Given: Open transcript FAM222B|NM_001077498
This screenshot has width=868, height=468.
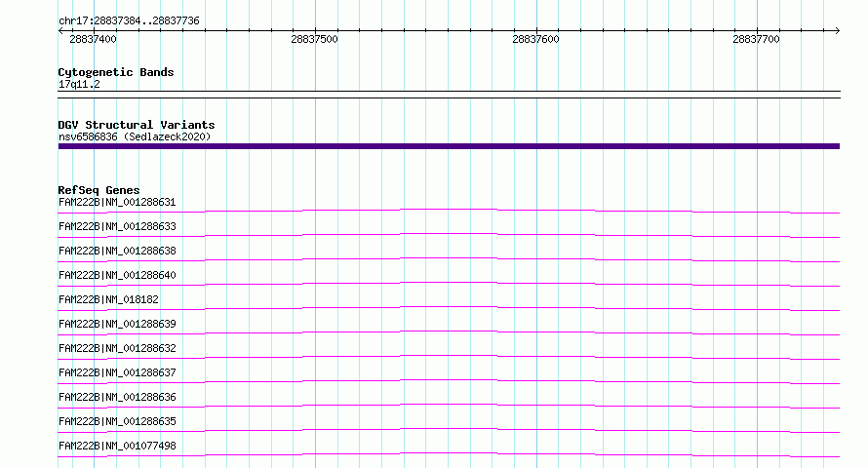Looking at the screenshot, I should [x=117, y=446].
